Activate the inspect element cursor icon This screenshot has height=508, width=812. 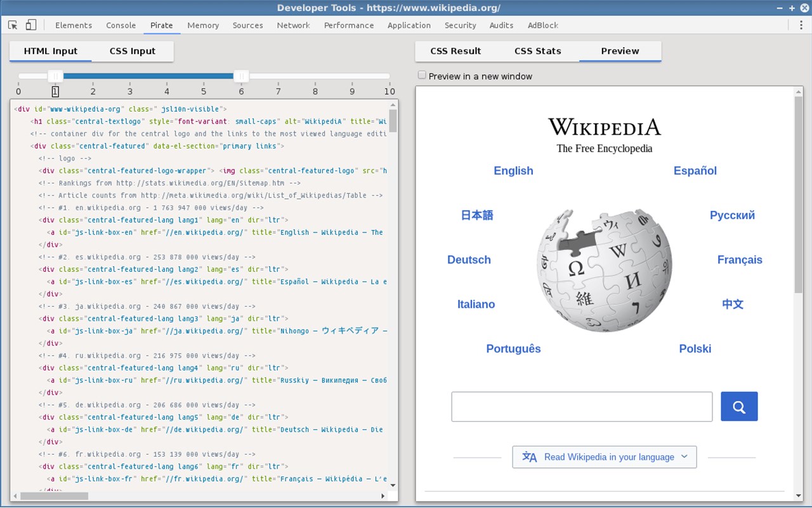click(13, 25)
